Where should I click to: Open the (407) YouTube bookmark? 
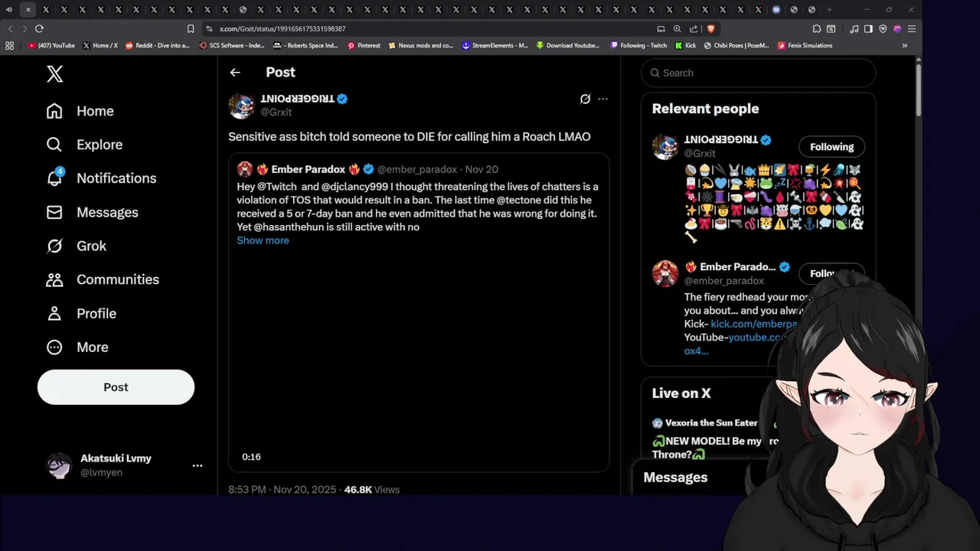(x=51, y=45)
